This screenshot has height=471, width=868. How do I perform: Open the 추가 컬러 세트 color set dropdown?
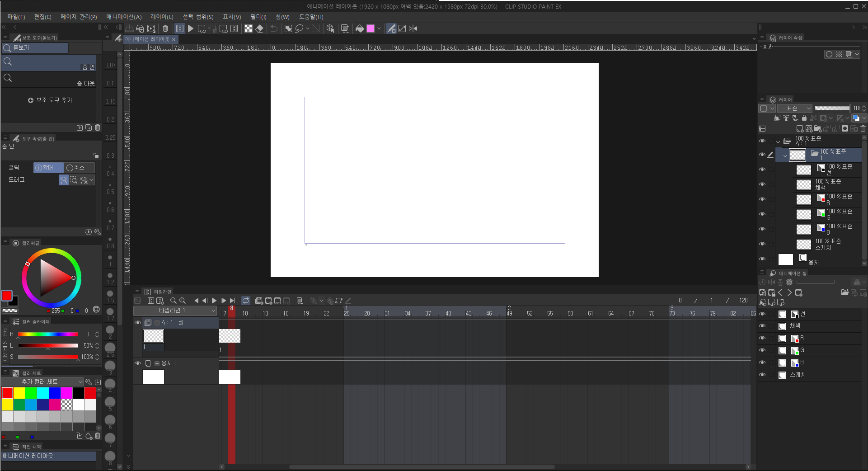click(x=43, y=382)
